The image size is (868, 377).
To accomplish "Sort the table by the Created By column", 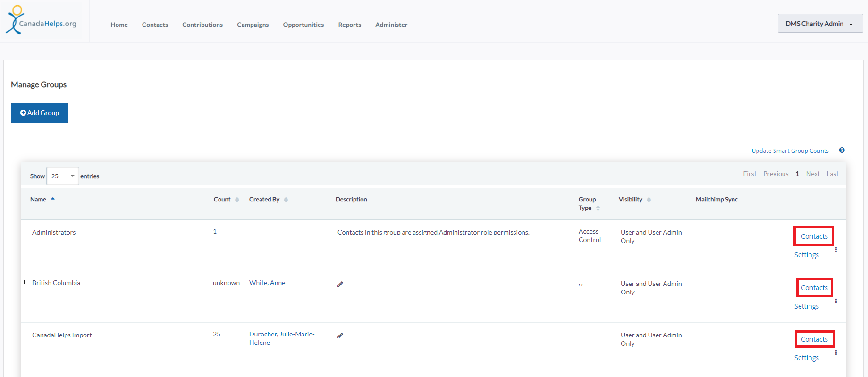I will tap(269, 200).
